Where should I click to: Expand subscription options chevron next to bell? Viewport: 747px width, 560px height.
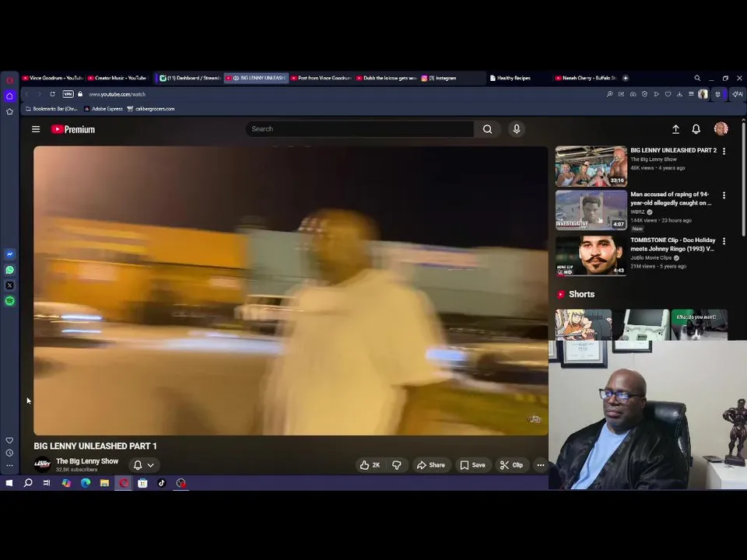coord(150,465)
